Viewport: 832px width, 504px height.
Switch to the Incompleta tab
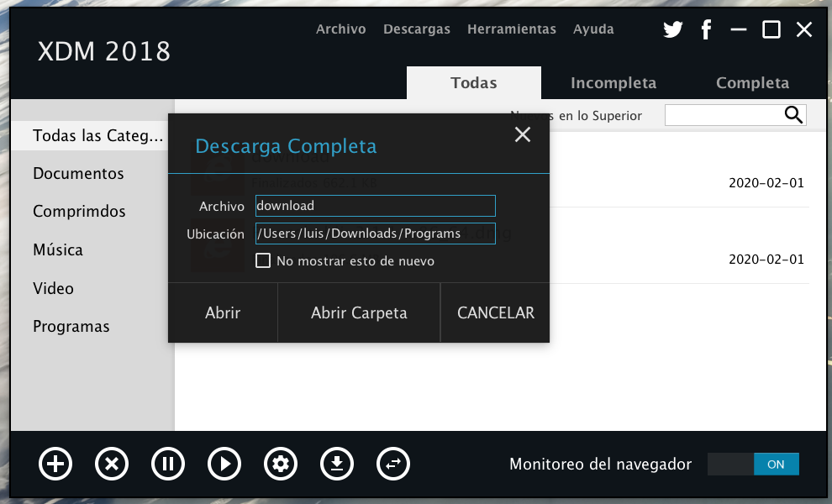point(613,83)
